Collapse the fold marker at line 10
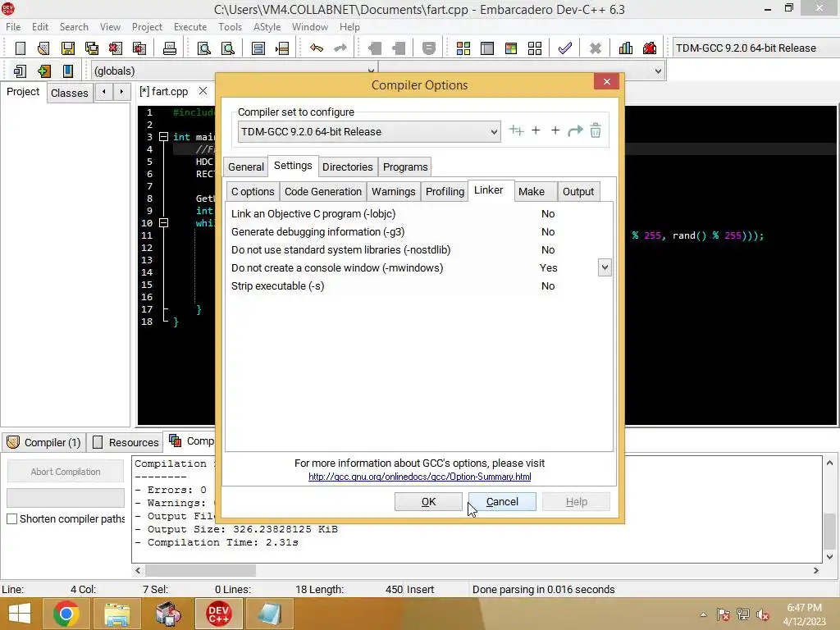This screenshot has width=840, height=630. click(x=164, y=223)
